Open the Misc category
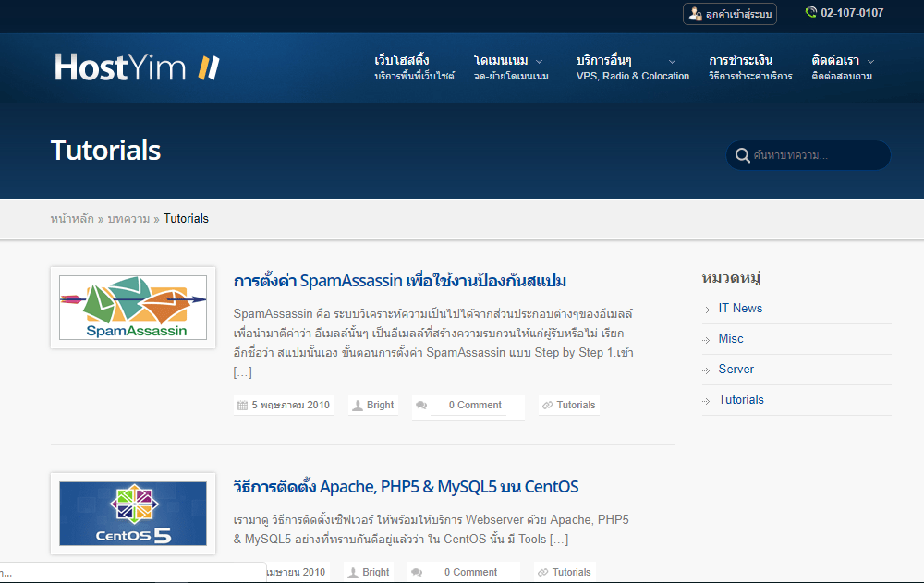 coord(731,339)
